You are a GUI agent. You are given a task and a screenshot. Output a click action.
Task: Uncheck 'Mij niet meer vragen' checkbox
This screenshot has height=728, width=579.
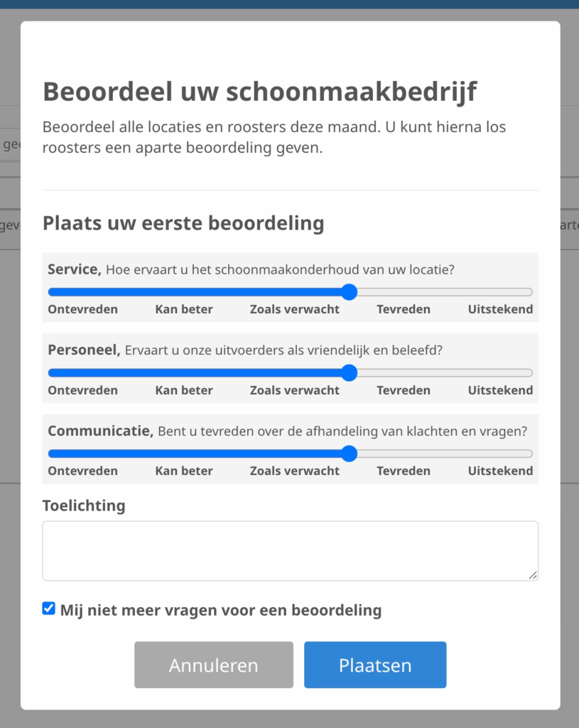tap(49, 609)
